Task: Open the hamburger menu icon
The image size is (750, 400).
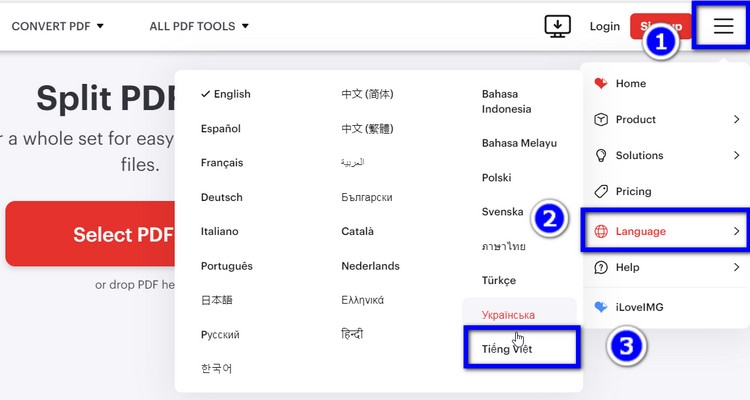Action: coord(723,26)
